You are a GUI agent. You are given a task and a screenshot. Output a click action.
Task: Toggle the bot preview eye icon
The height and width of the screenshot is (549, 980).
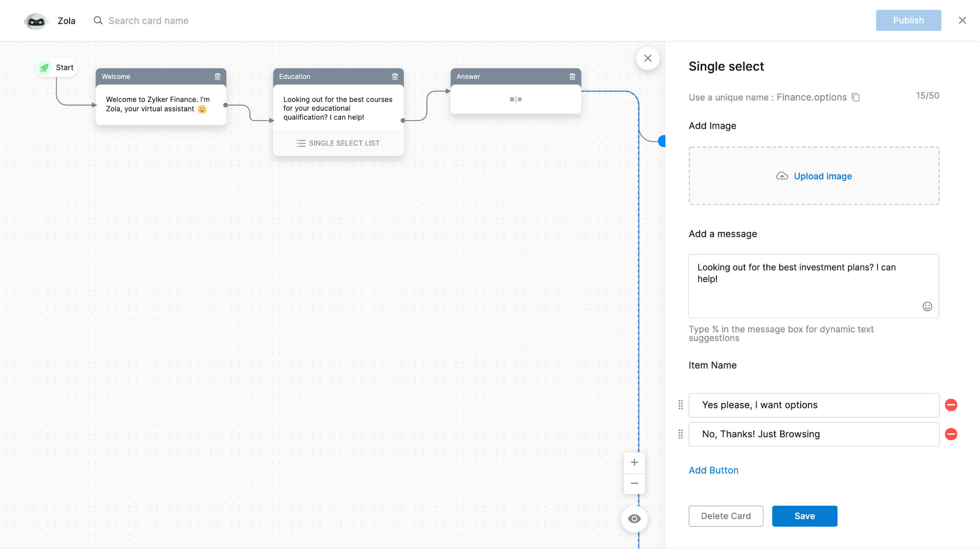pyautogui.click(x=634, y=519)
